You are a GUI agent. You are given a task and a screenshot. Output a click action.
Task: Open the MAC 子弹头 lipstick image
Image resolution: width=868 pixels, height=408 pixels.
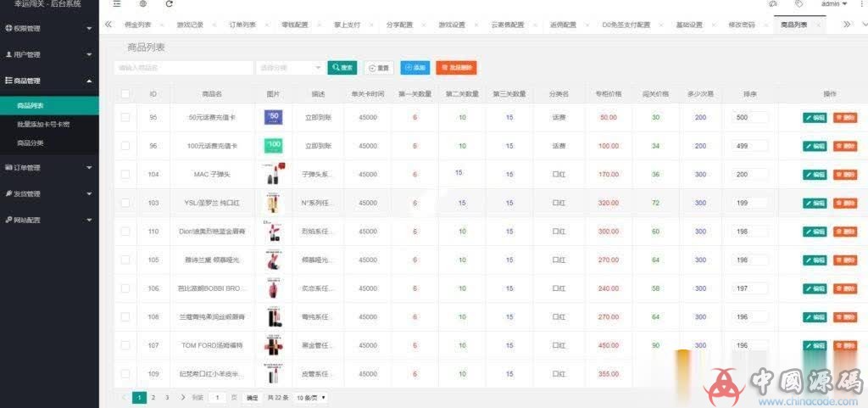(x=274, y=174)
